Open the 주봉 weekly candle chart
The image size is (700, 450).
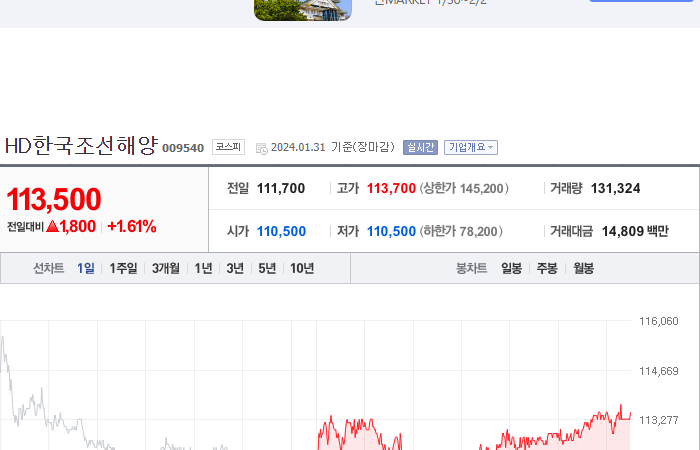click(x=547, y=268)
